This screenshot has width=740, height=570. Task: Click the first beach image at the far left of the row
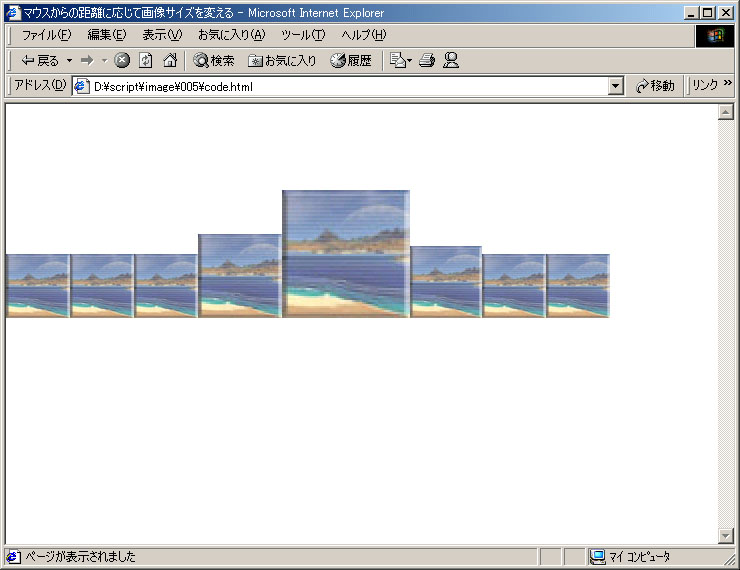(x=38, y=286)
